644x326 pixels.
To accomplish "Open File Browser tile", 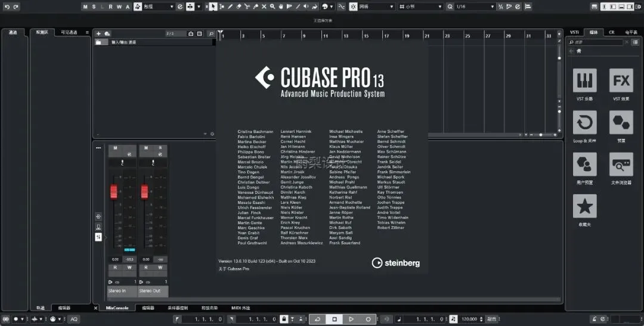I will coord(621,164).
